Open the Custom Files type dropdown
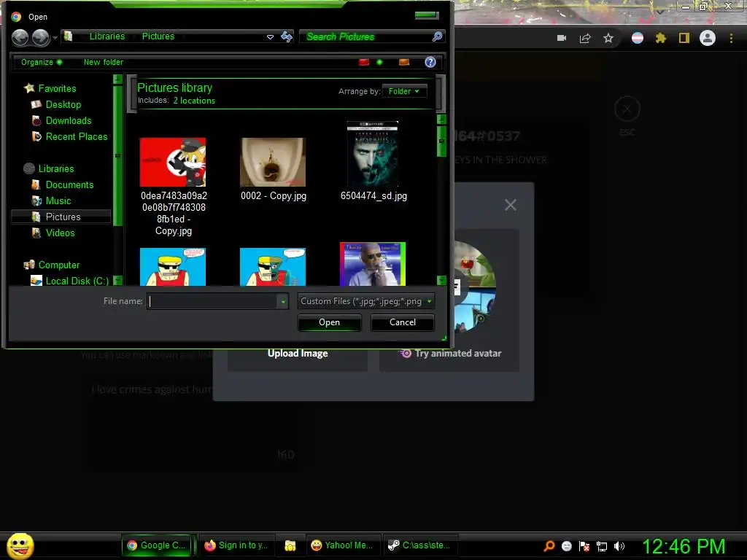 (x=366, y=301)
